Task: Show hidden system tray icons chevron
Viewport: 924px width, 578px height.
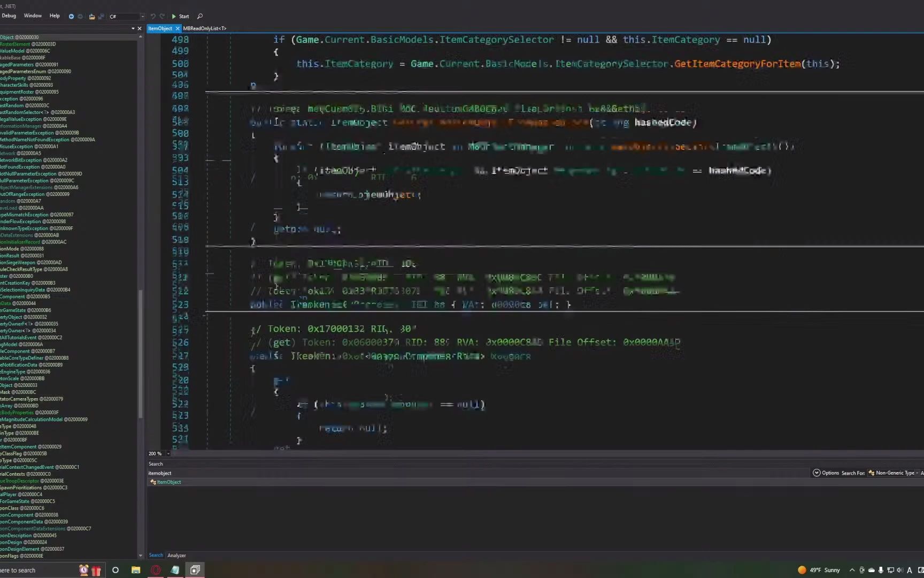Action: [852, 570]
